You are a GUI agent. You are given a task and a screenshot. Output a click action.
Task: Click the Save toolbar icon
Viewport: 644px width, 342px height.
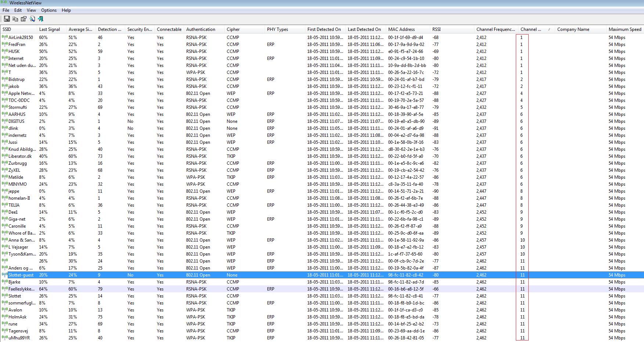[7, 19]
